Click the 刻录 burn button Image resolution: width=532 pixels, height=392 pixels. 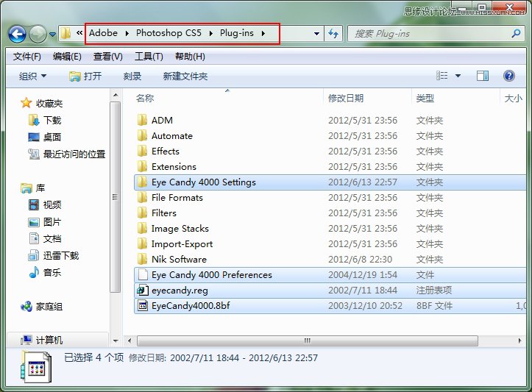tap(132, 76)
